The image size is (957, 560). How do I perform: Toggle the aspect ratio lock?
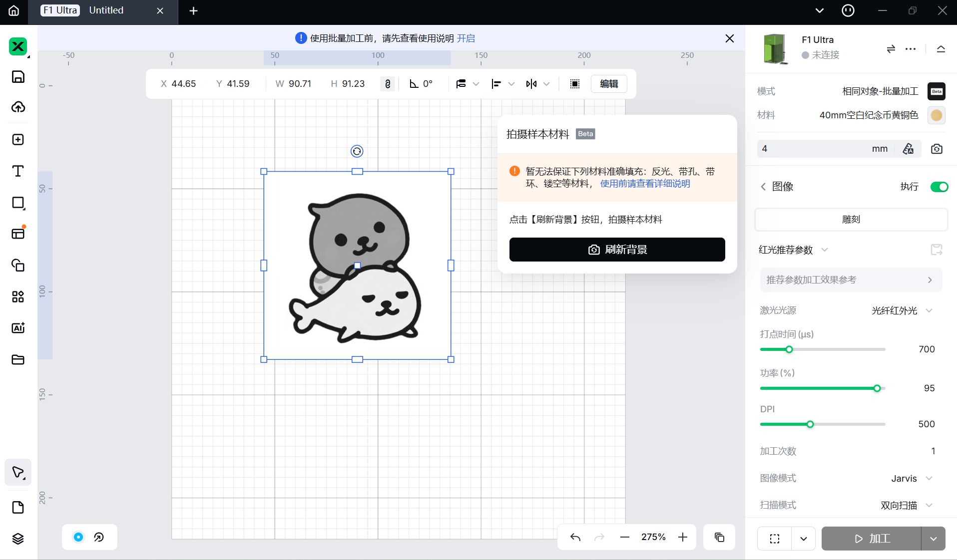click(388, 84)
